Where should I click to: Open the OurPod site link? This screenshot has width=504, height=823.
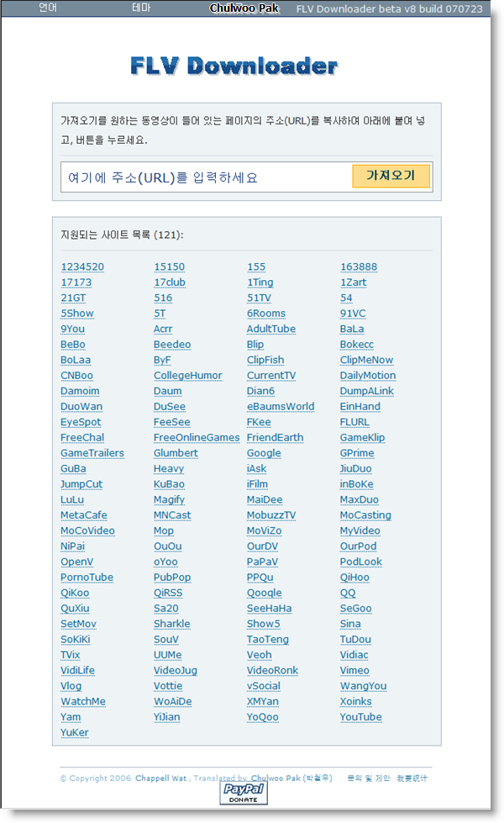click(358, 546)
